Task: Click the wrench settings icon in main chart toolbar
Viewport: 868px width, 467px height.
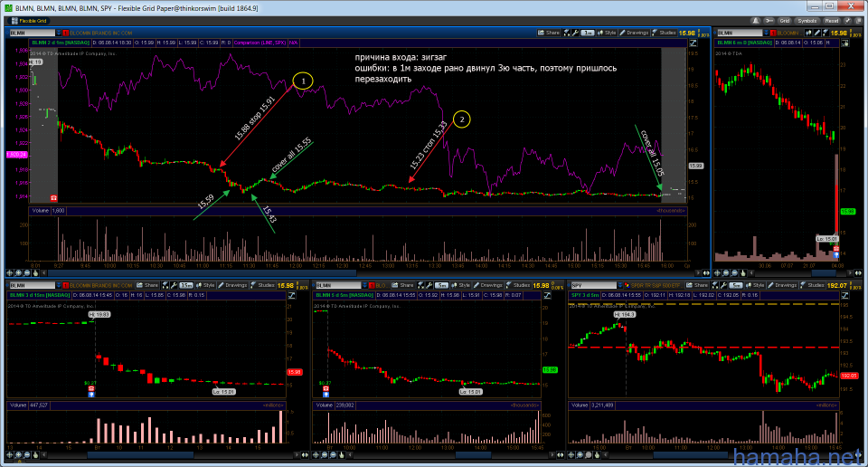Action: 576,33
